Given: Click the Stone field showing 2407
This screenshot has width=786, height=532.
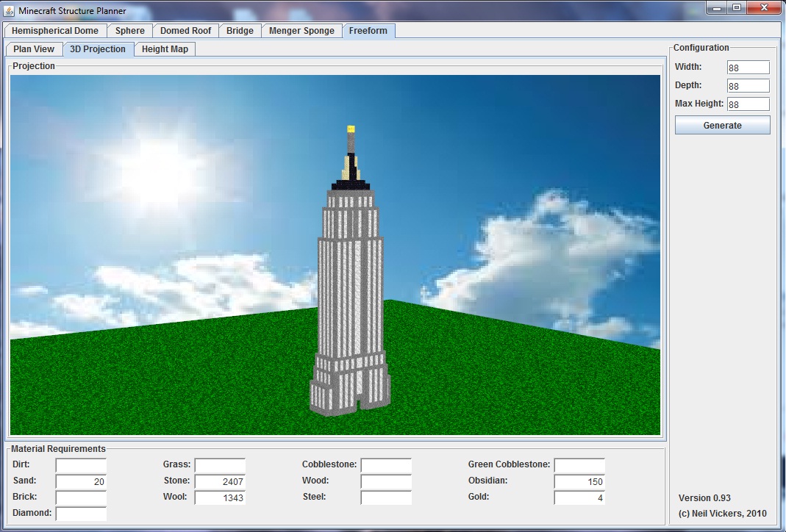Looking at the screenshot, I should click(220, 481).
